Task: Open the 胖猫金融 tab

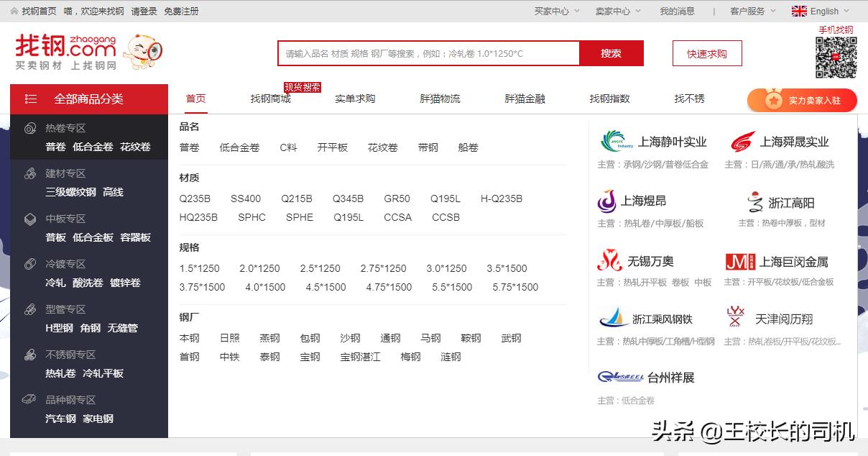Action: point(525,99)
